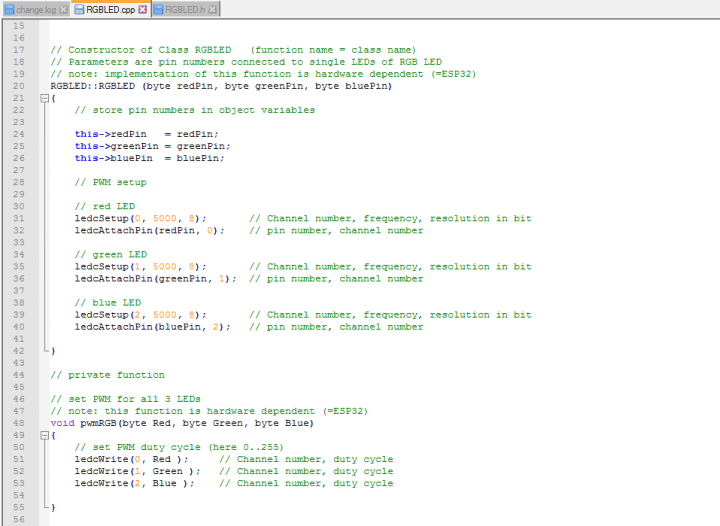720x526 pixels.
Task: Click 'ledcSetup(2, 5000, 8);' on line 39
Action: pyautogui.click(x=141, y=315)
